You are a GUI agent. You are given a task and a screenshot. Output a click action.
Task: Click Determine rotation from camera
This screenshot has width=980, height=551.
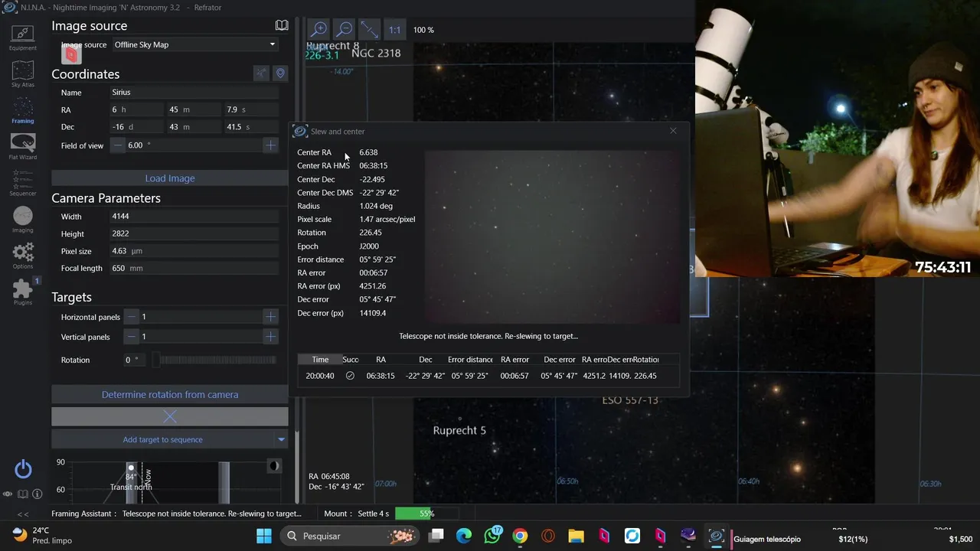170,395
